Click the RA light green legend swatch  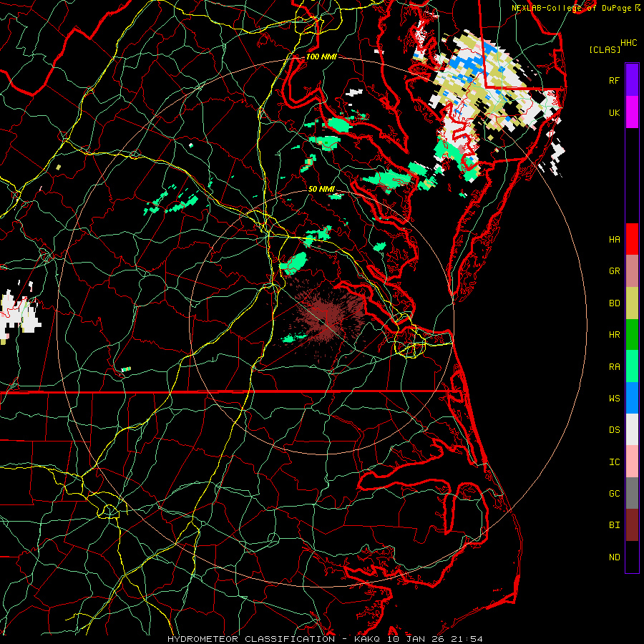click(x=632, y=366)
